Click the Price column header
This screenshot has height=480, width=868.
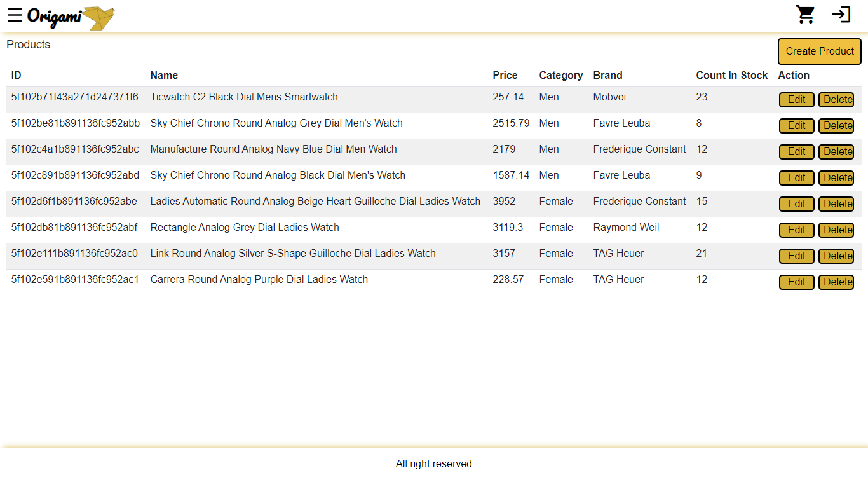tap(505, 76)
